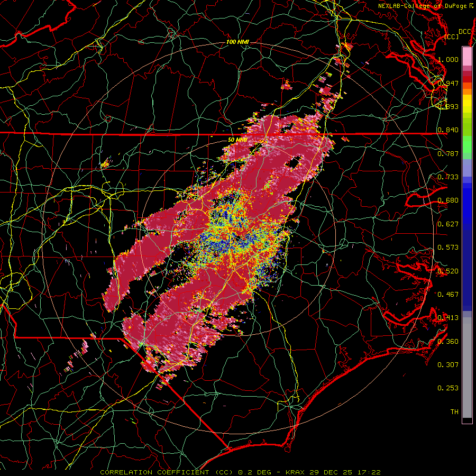Click the 0.573 legend value
This screenshot has height=476, width=476.
pyautogui.click(x=448, y=248)
